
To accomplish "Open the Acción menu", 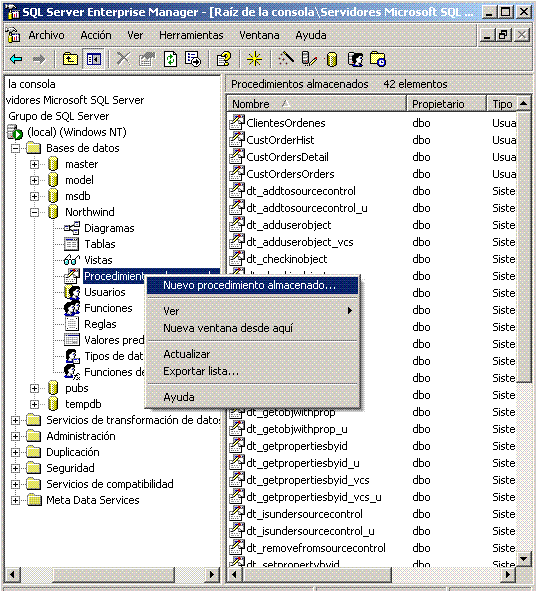I will 96,35.
